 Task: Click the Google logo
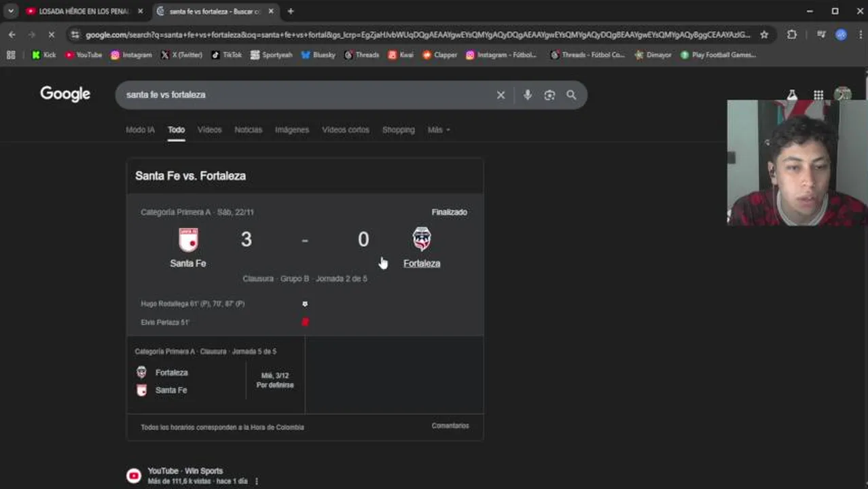click(65, 94)
